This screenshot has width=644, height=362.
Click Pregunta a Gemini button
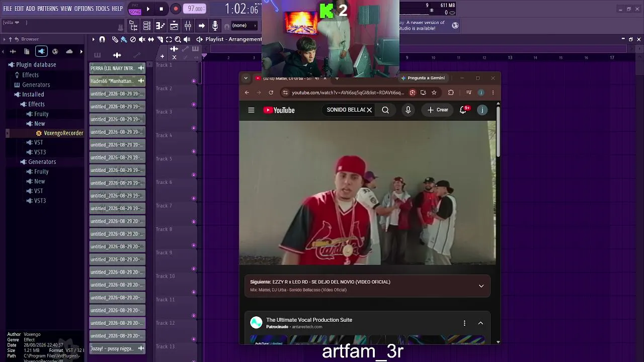coord(422,78)
